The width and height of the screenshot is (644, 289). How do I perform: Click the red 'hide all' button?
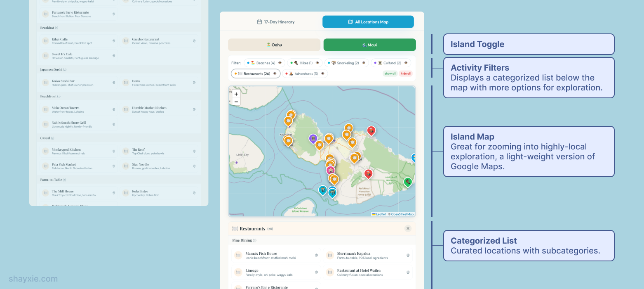click(406, 73)
